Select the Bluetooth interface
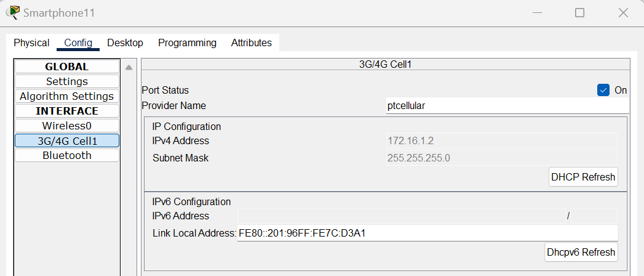Viewport: 644px width, 276px height. (x=67, y=155)
